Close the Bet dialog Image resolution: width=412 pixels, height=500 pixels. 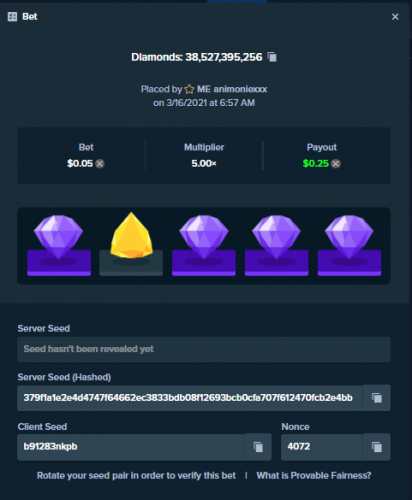(395, 17)
